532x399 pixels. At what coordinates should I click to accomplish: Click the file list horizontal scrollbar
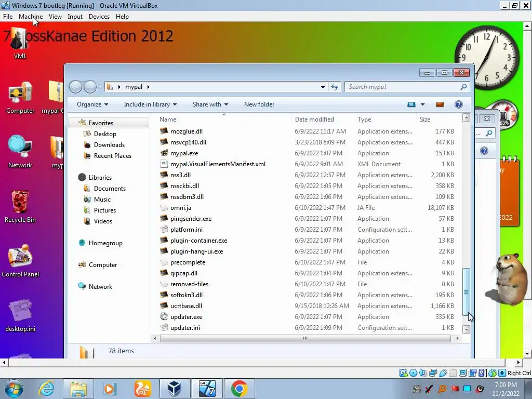tap(305, 338)
